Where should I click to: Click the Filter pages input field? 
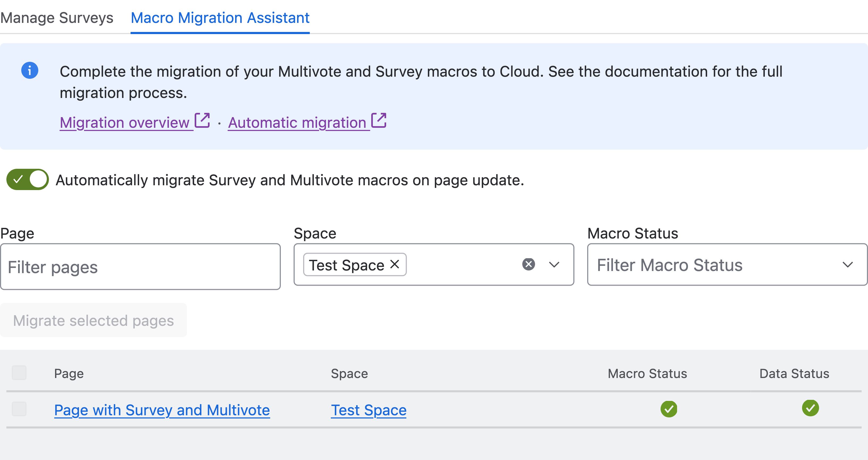coord(140,266)
